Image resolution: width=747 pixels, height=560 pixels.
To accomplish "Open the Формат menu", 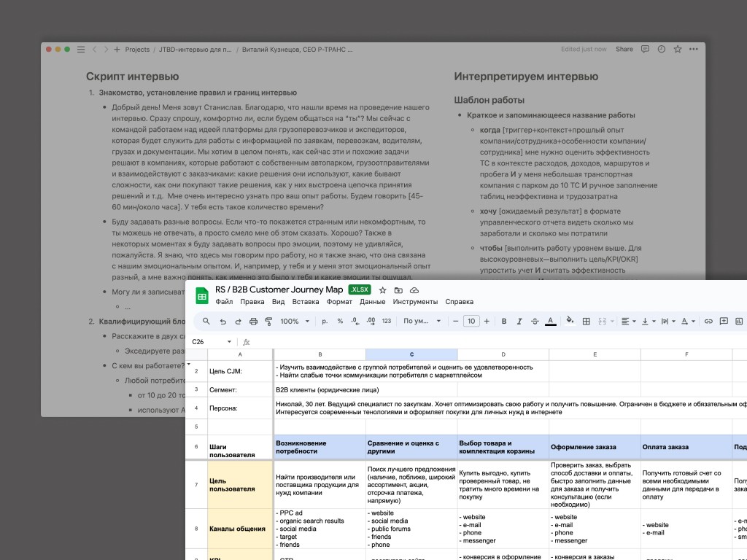I will pos(339,302).
